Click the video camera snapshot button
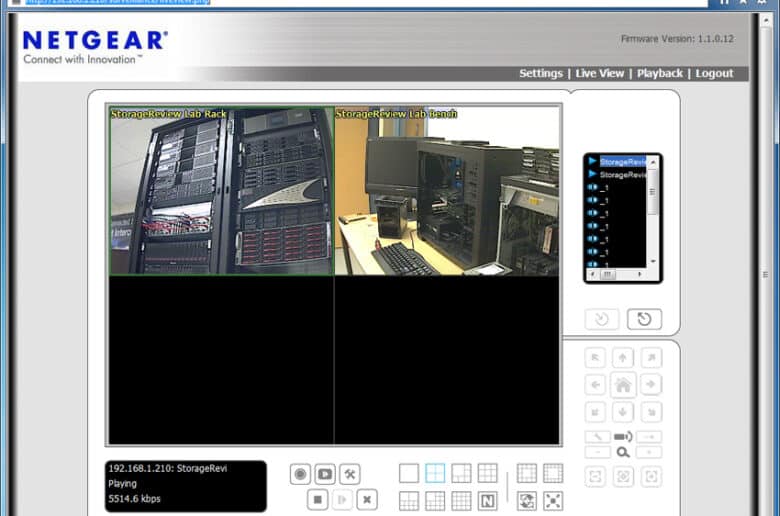The image size is (780, 516). 325,474
